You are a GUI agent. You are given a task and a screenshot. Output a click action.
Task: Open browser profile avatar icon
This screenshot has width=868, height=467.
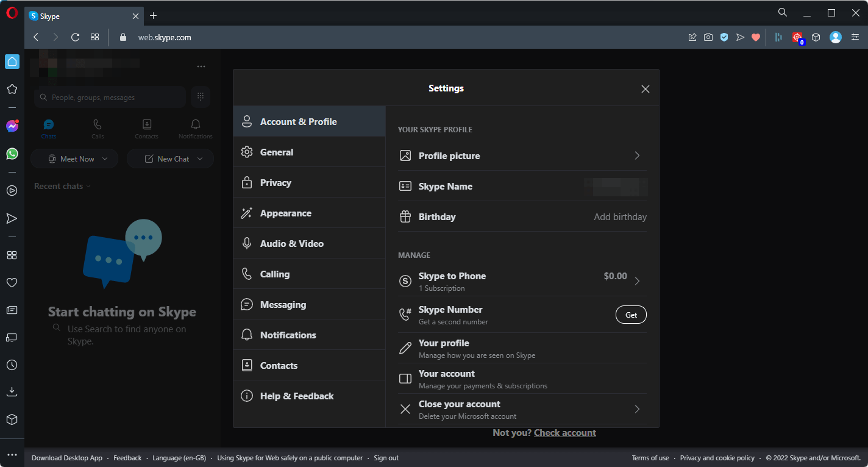[836, 37]
